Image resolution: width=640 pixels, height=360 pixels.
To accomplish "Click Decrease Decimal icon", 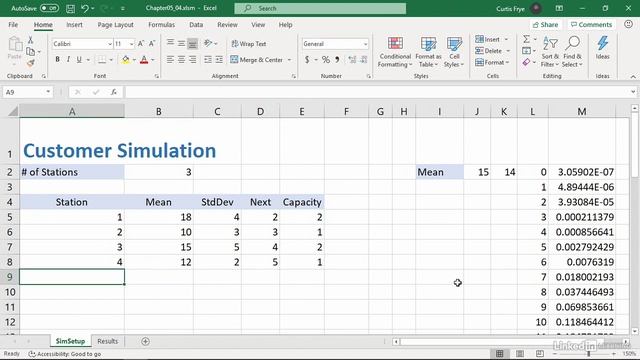I will point(363,60).
